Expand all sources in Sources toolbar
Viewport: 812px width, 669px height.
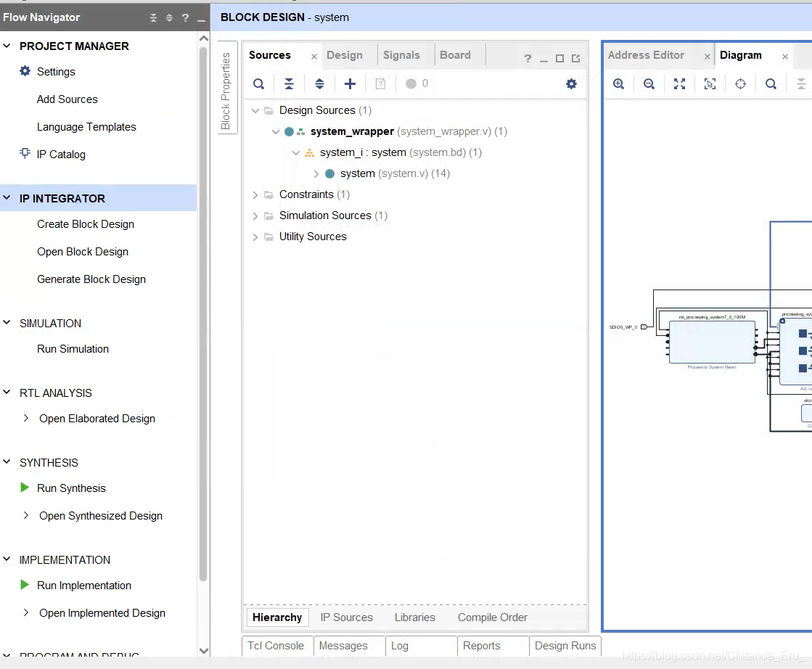pos(319,84)
